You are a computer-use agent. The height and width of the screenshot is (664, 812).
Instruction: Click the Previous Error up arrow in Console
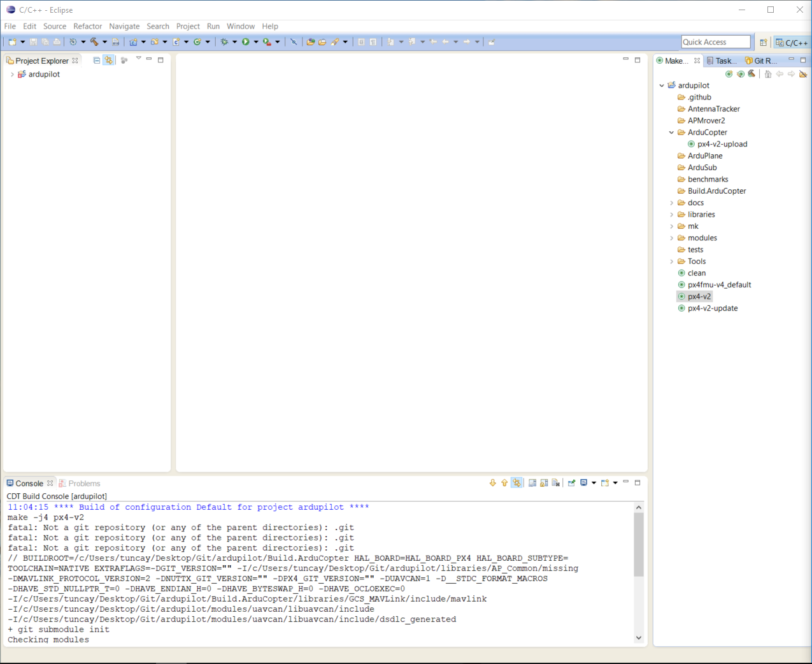504,483
